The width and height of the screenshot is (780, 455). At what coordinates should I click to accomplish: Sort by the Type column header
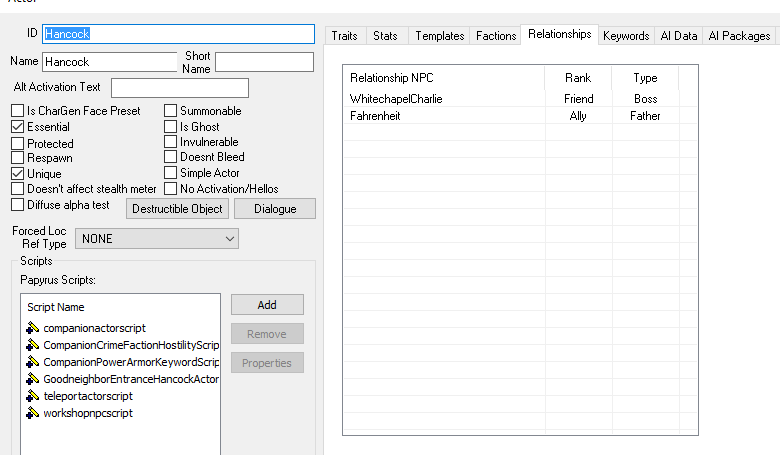click(645, 78)
